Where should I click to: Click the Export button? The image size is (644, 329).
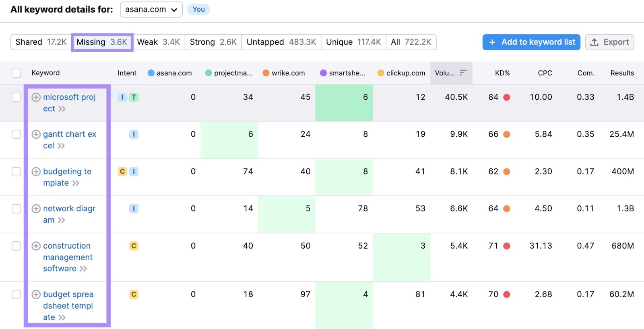[x=609, y=42]
